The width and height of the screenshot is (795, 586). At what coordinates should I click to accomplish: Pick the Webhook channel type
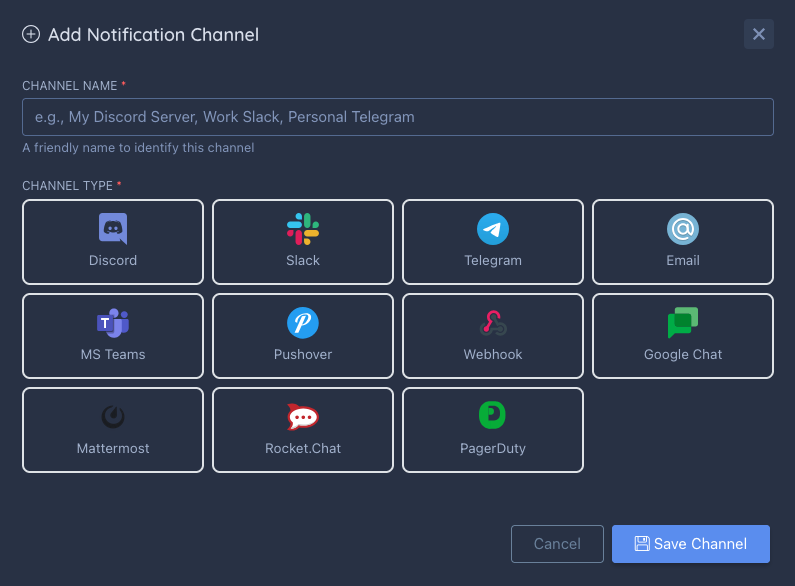point(493,336)
